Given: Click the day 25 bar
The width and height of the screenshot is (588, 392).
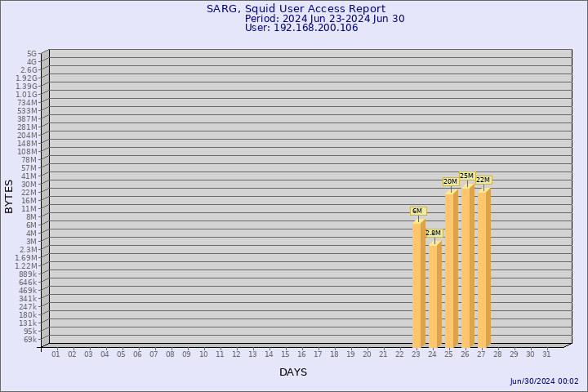Looking at the screenshot, I should (451, 269).
